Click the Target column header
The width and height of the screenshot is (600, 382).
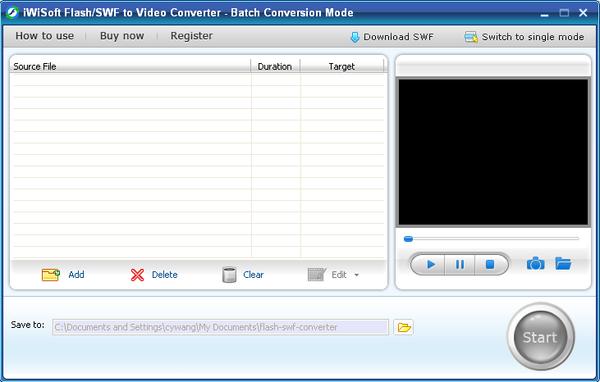pyautogui.click(x=342, y=66)
